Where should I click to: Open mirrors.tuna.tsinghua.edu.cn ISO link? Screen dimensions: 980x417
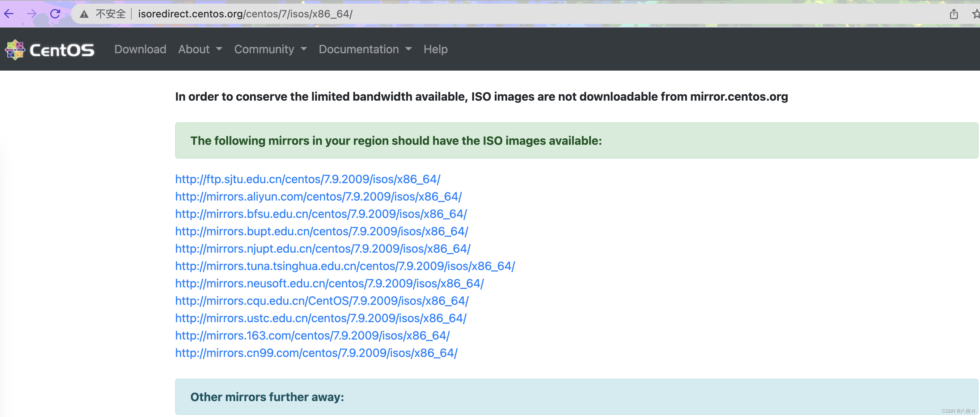(345, 266)
